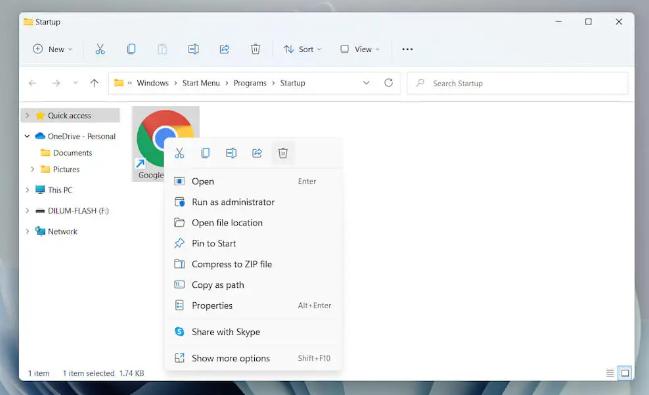The image size is (649, 395).
Task: Open the Pictures folder in the sidebar
Action: [66, 169]
